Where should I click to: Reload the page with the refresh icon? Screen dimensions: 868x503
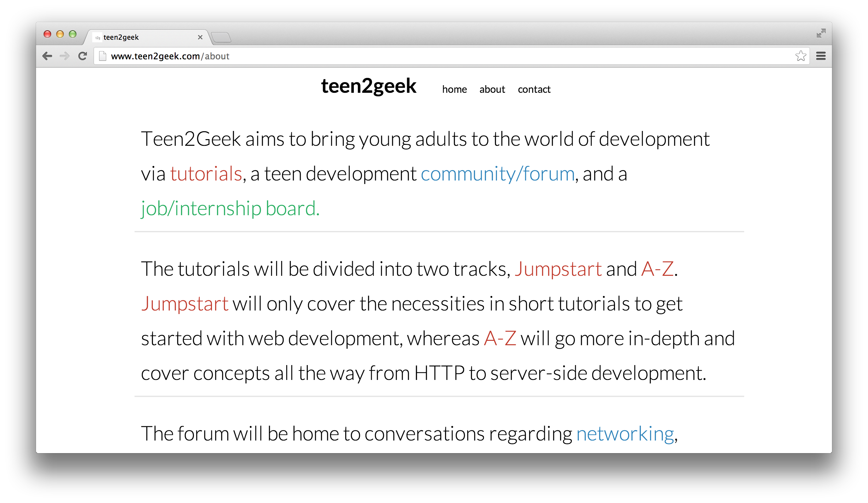pyautogui.click(x=82, y=56)
